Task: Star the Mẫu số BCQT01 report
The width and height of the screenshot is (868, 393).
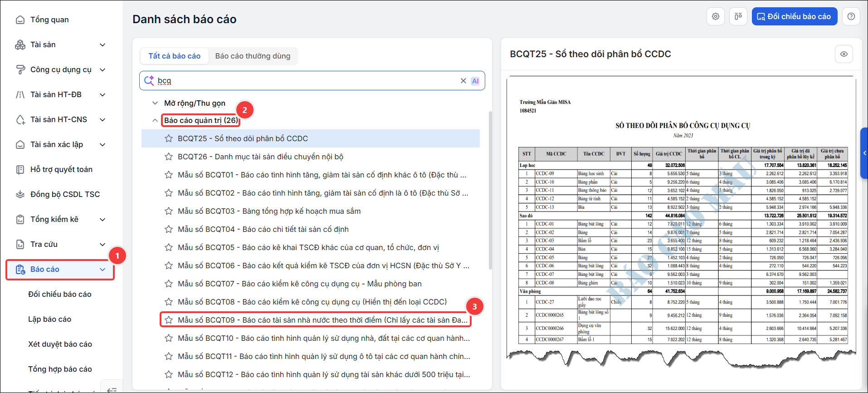Action: coord(169,175)
